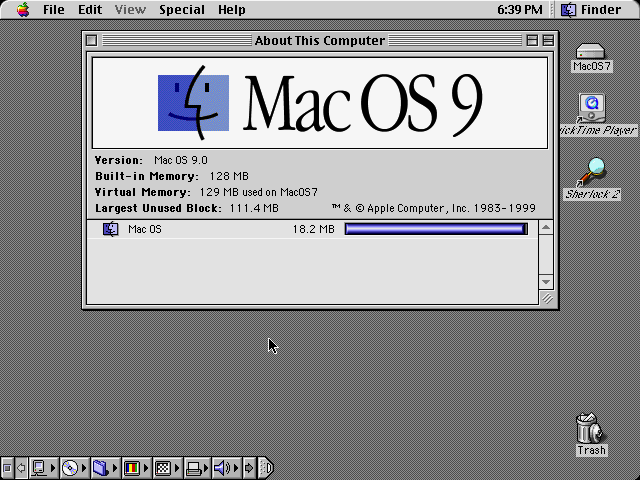Screen dimensions: 640x480
Task: Click the Control Strip left scroll arrow
Action: pyautogui.click(x=21, y=468)
